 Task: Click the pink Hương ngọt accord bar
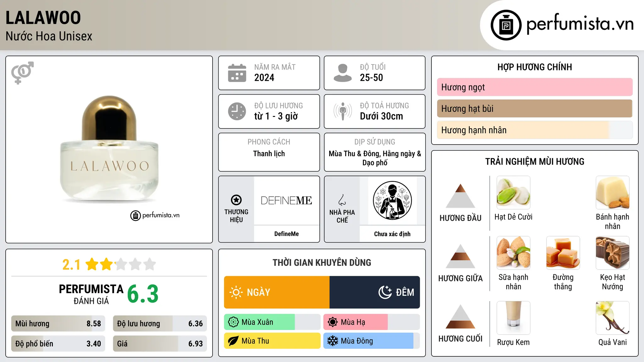coord(535,87)
